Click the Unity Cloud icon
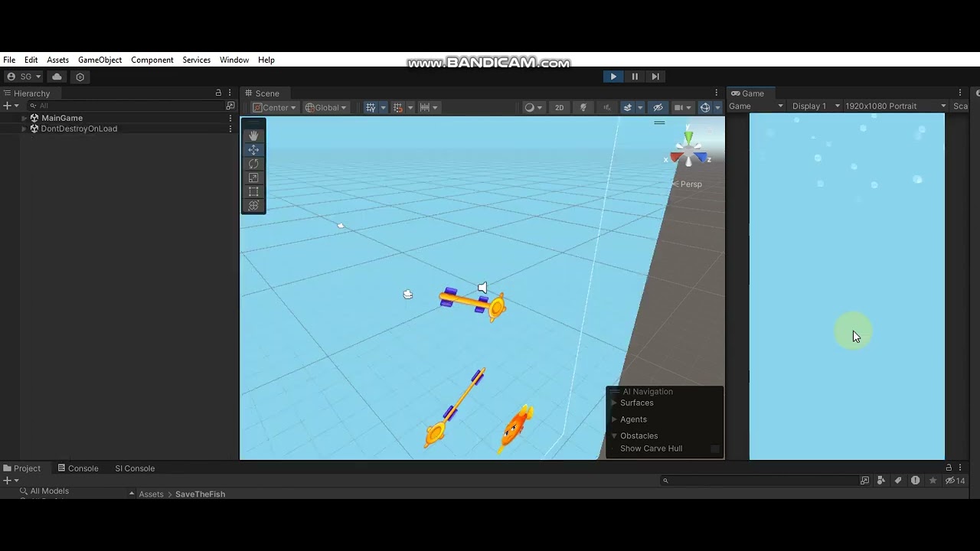980x551 pixels. pyautogui.click(x=57, y=77)
